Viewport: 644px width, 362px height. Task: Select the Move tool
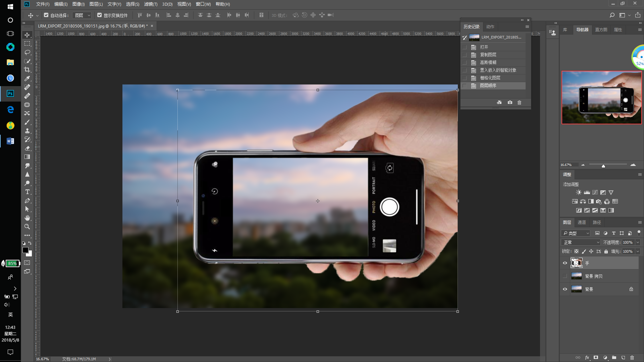pyautogui.click(x=27, y=35)
